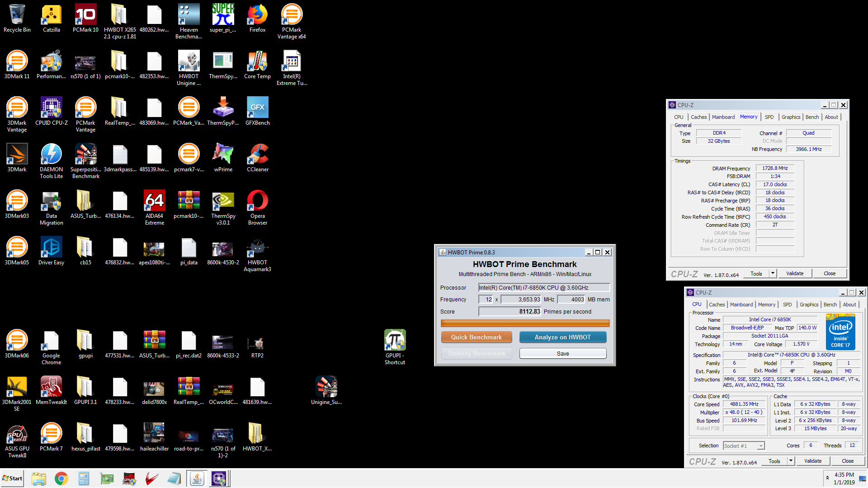
Task: Switch to CPU tab in upper CPU-Z window
Action: tap(679, 117)
